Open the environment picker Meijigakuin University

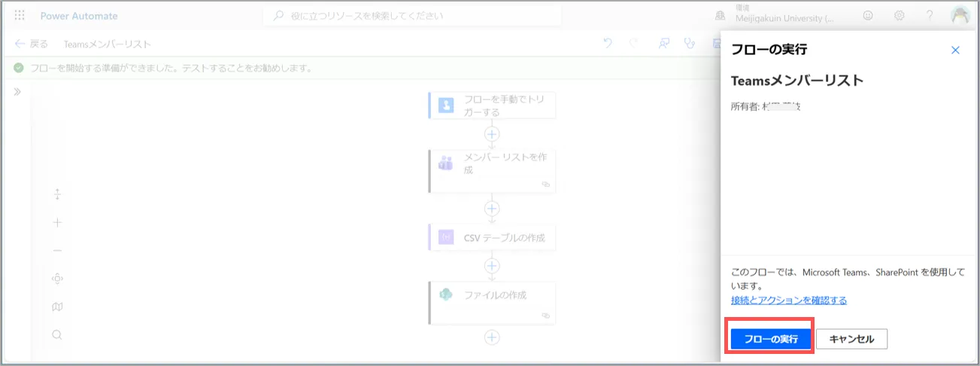(x=774, y=16)
